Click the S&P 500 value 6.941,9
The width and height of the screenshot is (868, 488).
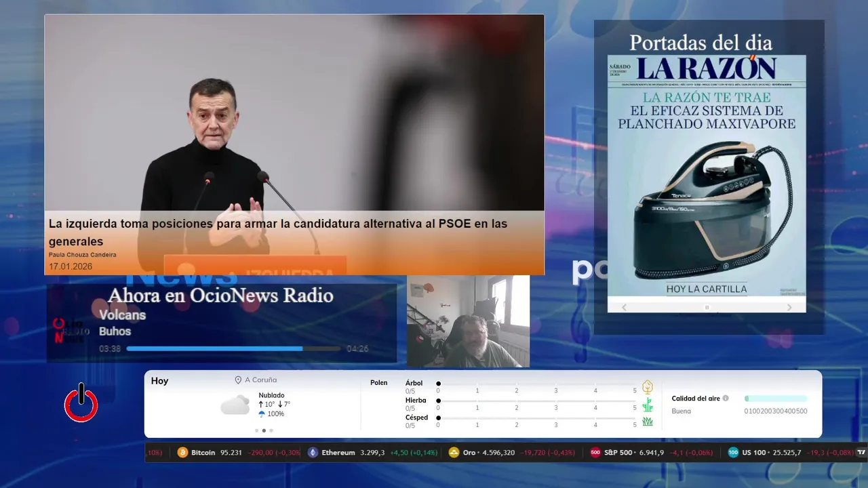pyautogui.click(x=652, y=453)
